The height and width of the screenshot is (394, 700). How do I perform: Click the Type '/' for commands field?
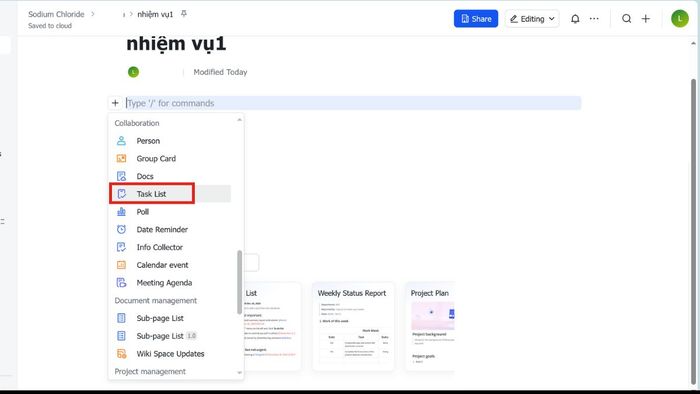353,103
